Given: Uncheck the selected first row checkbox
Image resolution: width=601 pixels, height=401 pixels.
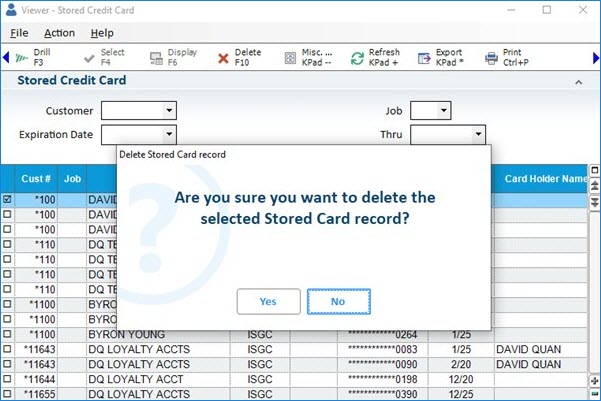Looking at the screenshot, I should [8, 200].
